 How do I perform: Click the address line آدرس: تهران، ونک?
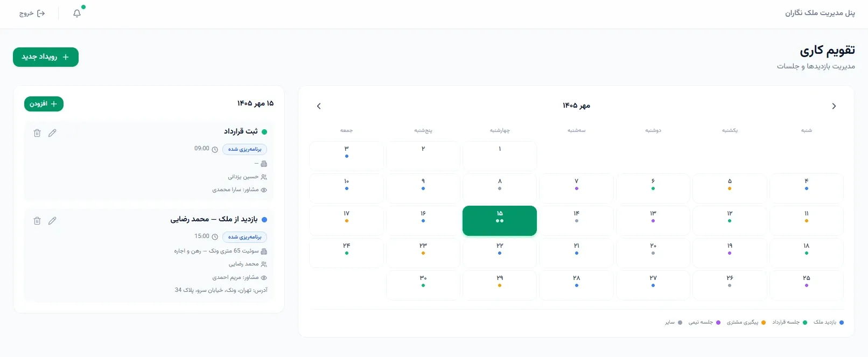pyautogui.click(x=221, y=290)
